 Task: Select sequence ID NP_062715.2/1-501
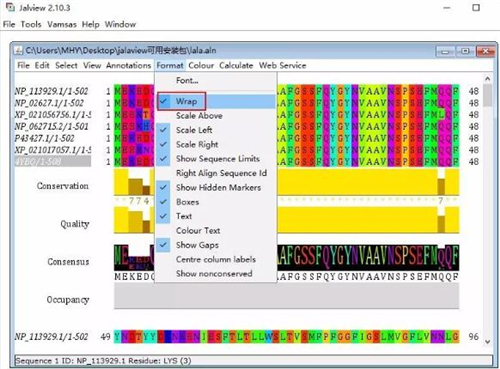(52, 126)
